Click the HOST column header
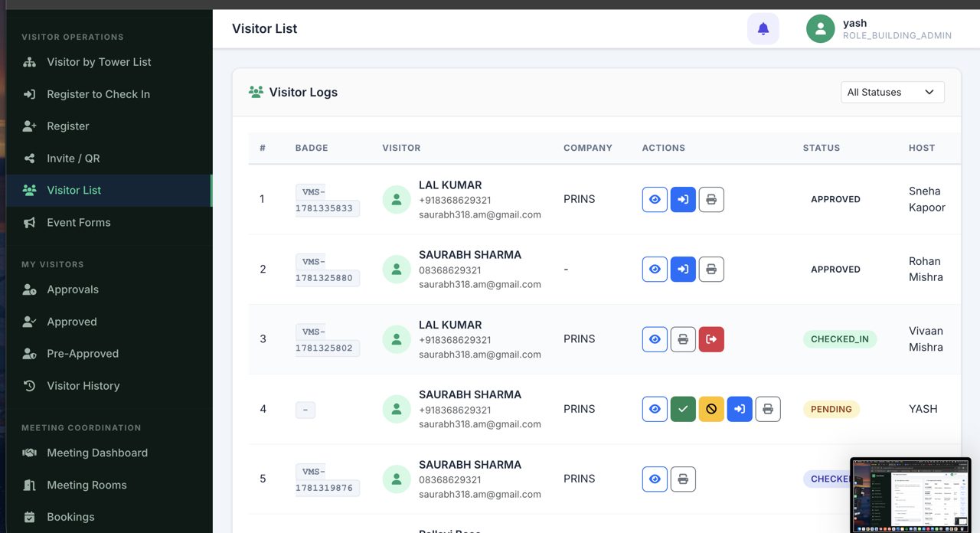The height and width of the screenshot is (533, 980). tap(922, 148)
